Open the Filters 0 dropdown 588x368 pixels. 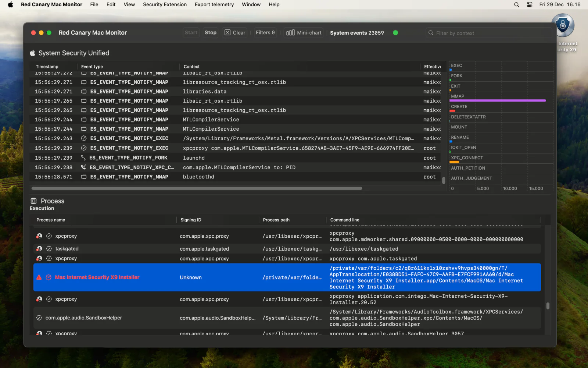265,33
